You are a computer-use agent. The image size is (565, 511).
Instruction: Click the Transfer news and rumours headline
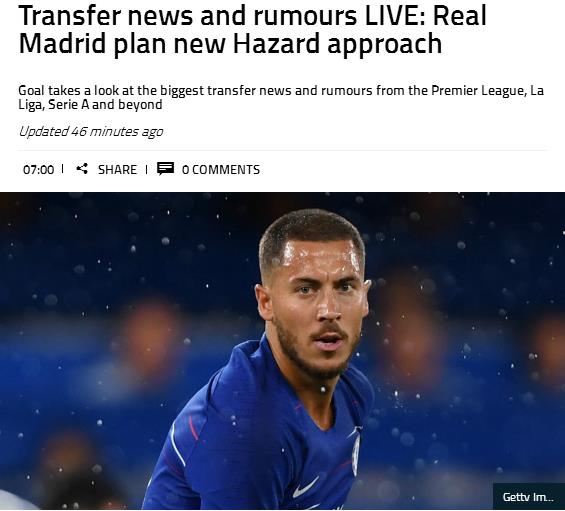(252, 30)
